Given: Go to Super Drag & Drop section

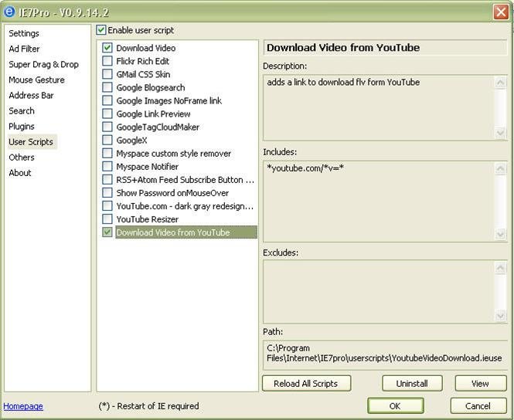Looking at the screenshot, I should coord(43,64).
